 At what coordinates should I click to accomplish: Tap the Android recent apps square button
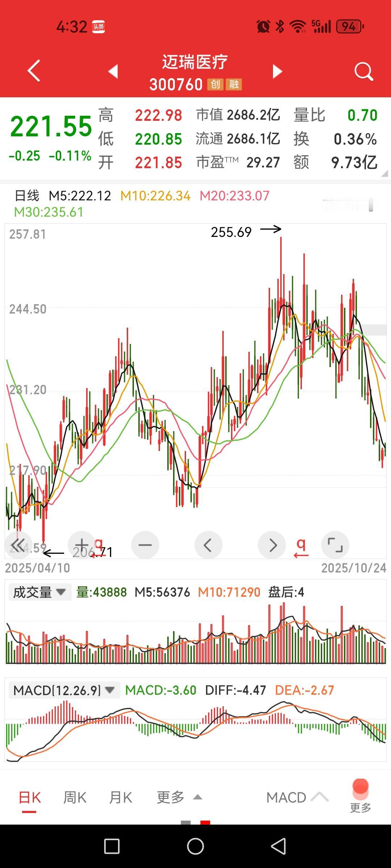(x=112, y=847)
